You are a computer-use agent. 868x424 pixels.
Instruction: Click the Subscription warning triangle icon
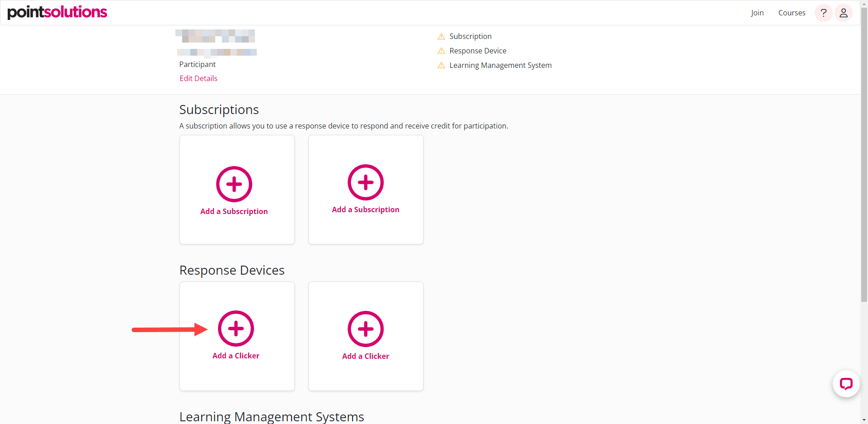441,36
